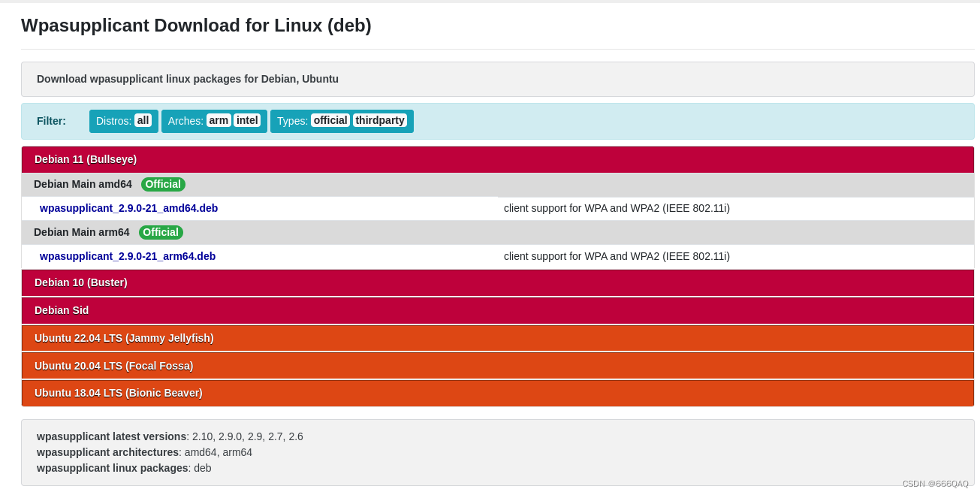Toggle the 'official' types filter
The height and width of the screenshot is (495, 980).
[x=330, y=120]
